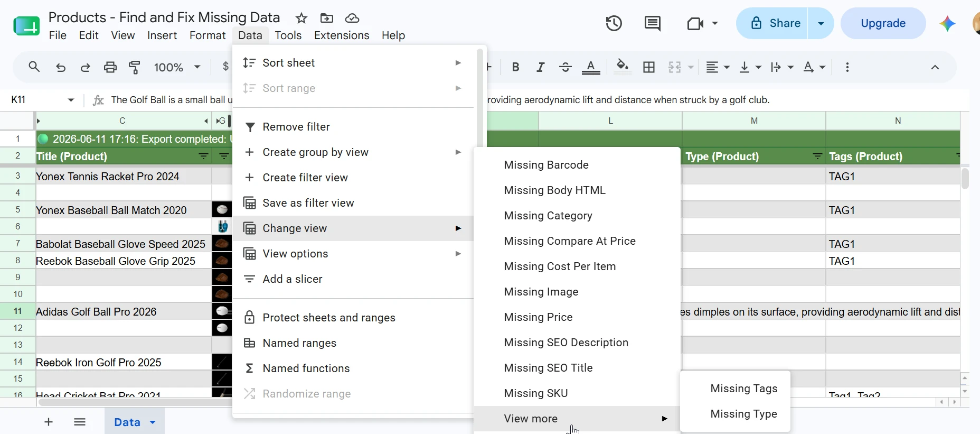
Task: Toggle italic formatting
Action: (x=540, y=67)
